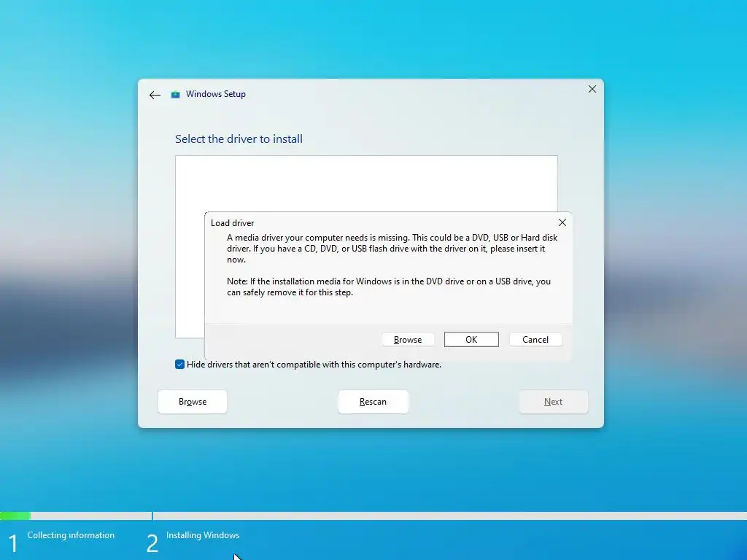747x560 pixels.
Task: Click the 'Windows Setup' title text
Action: [x=216, y=94]
